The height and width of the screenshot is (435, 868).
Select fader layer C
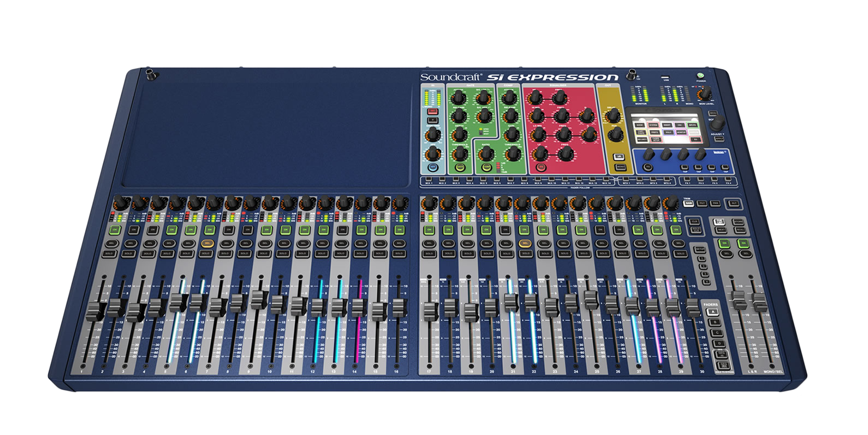click(717, 333)
